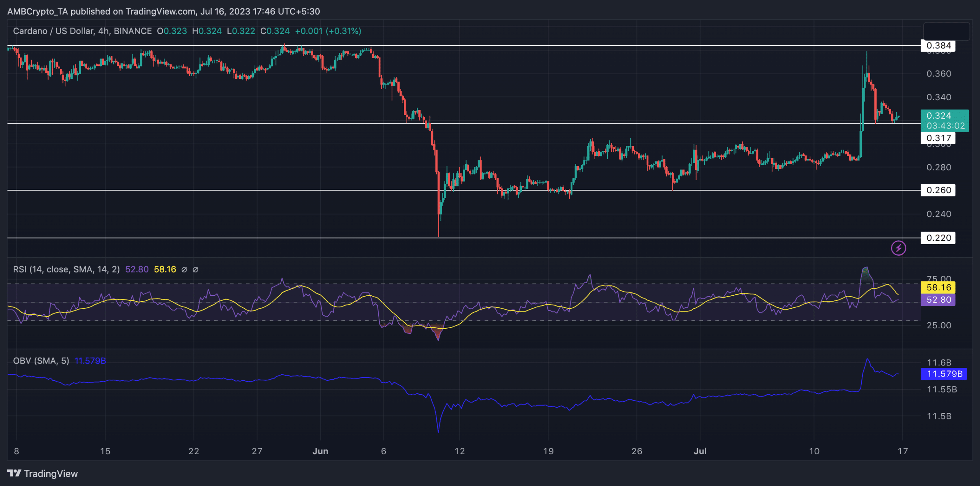Click the countdown timer 03:43:02

(x=945, y=126)
